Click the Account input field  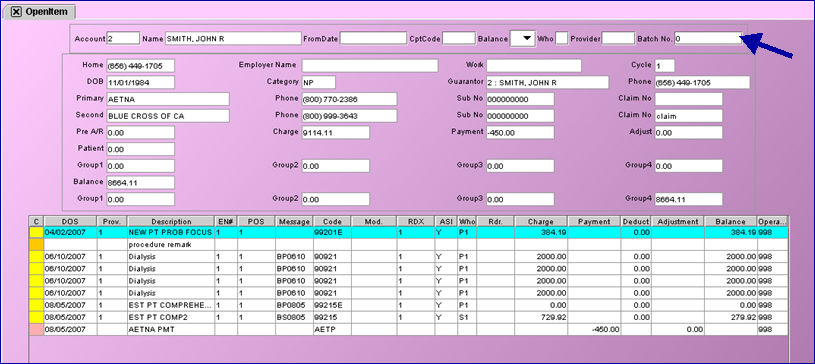(123, 38)
